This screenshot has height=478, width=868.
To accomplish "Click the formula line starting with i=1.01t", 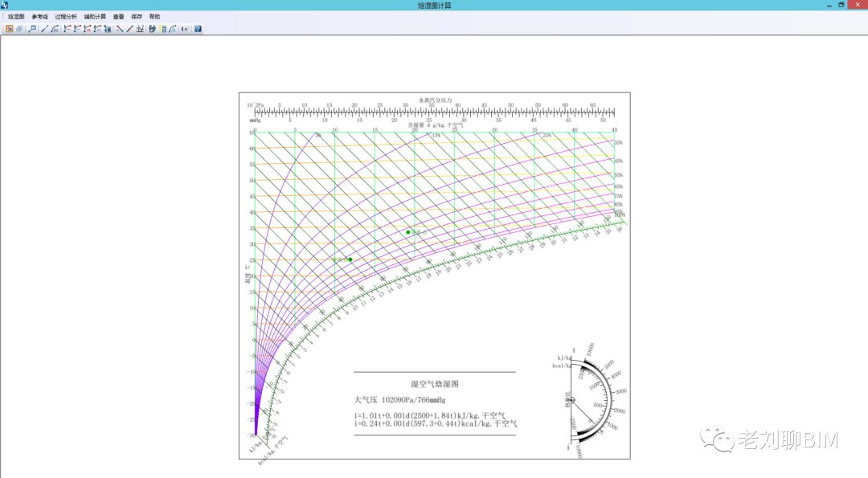I will pyautogui.click(x=429, y=415).
